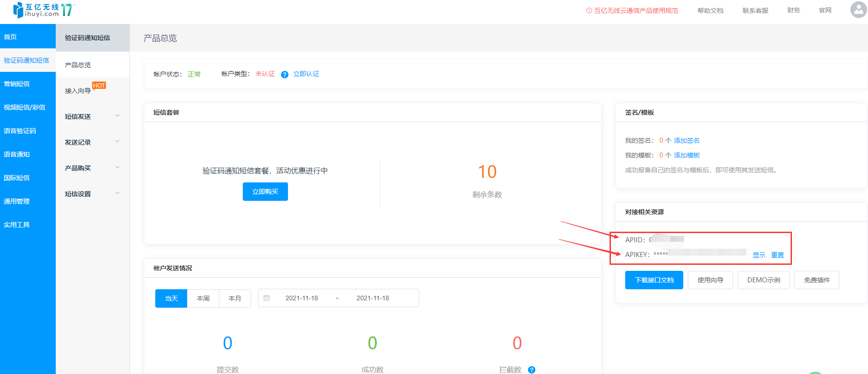868x374 pixels.
Task: Open 通用管理 section
Action: pos(28,201)
